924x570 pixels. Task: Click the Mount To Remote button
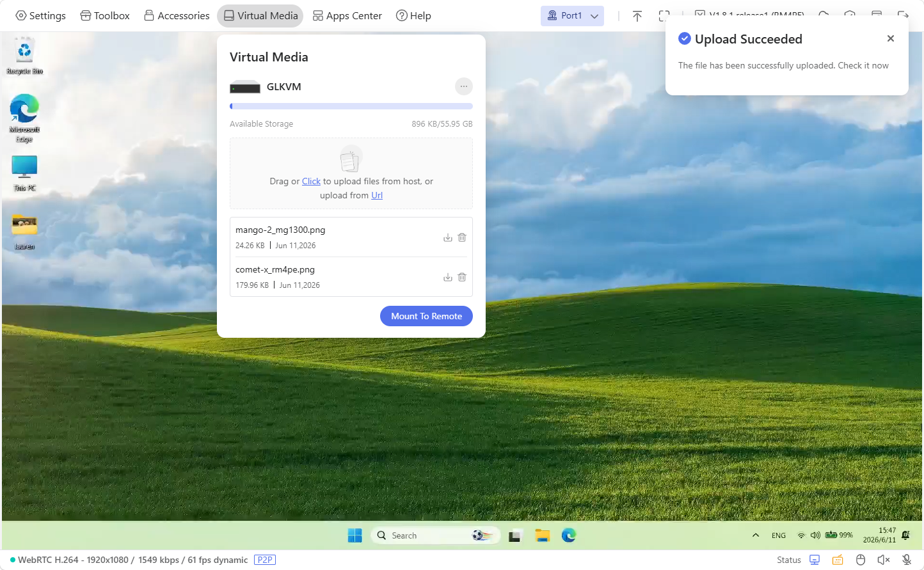pyautogui.click(x=426, y=316)
